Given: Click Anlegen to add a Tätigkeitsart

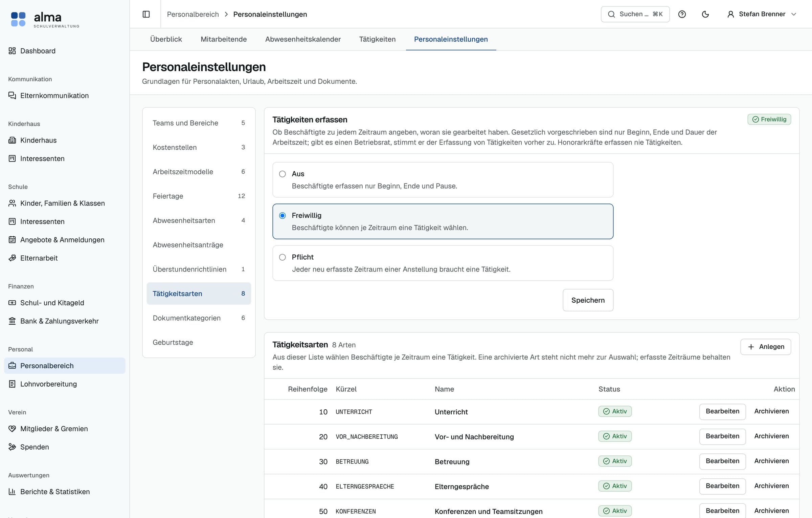Looking at the screenshot, I should click(766, 347).
